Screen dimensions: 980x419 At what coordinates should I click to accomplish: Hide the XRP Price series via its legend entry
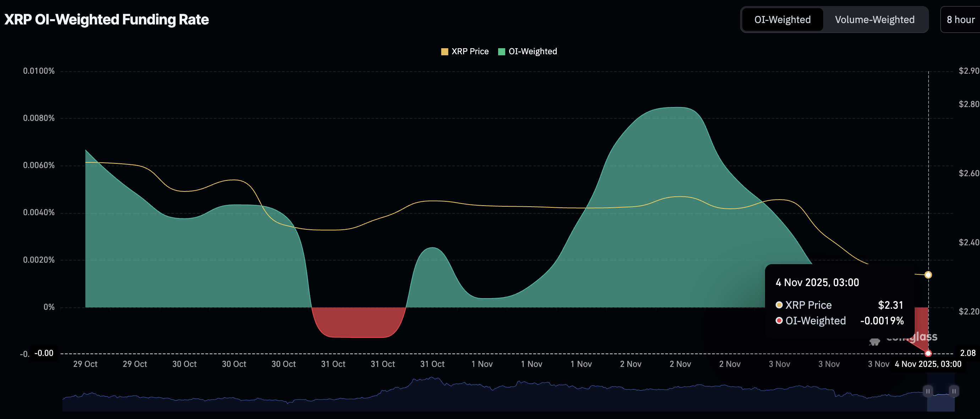[x=470, y=51]
